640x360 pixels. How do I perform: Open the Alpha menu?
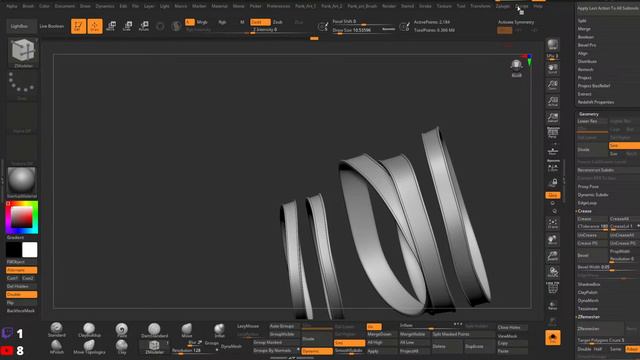[11, 6]
